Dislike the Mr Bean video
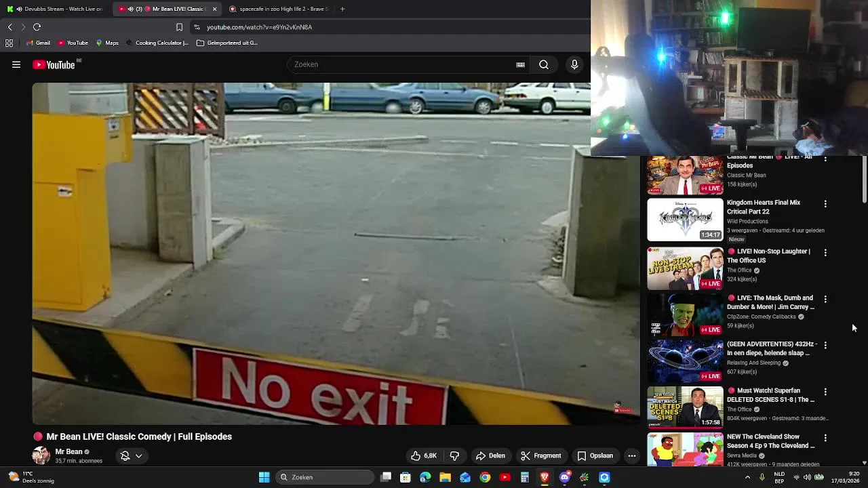Image resolution: width=868 pixels, height=488 pixels. [454, 455]
